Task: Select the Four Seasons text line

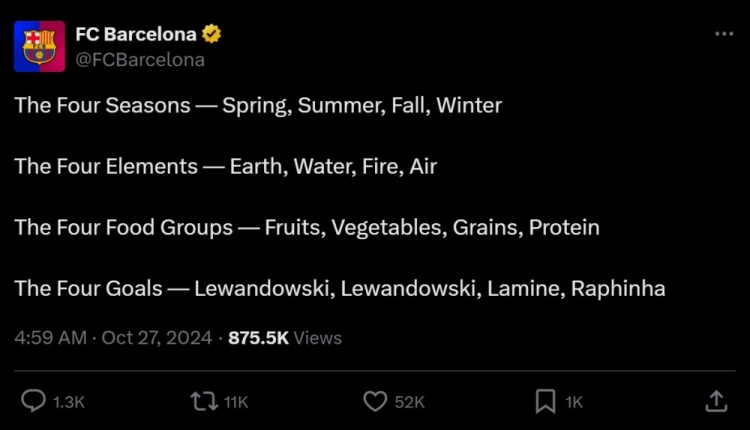Action: tap(258, 106)
